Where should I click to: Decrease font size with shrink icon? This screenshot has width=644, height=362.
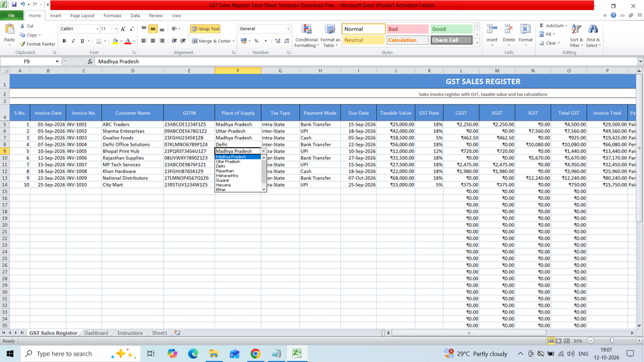click(x=131, y=29)
